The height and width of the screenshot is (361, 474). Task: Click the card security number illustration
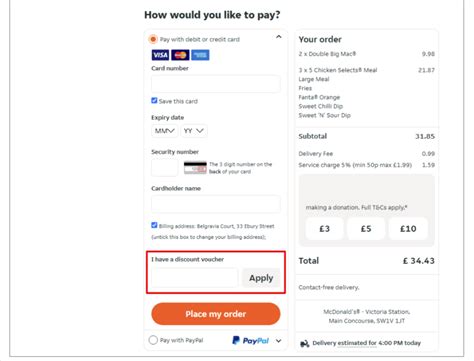coord(195,168)
